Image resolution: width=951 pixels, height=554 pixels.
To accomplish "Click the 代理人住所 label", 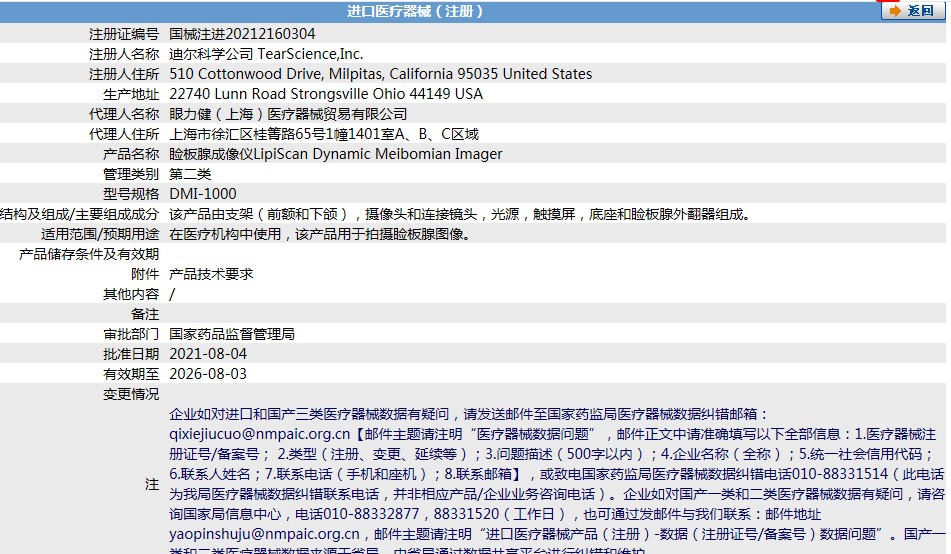I will (124, 134).
